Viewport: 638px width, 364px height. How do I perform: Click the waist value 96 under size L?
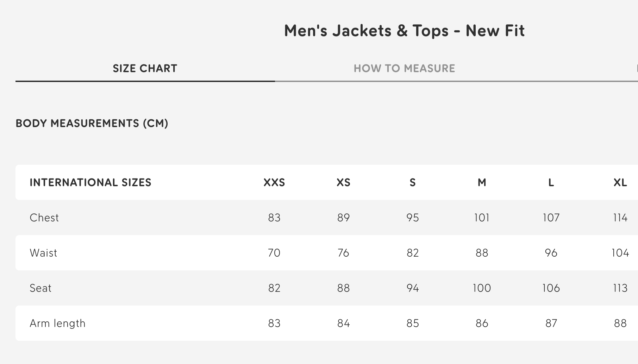551,253
